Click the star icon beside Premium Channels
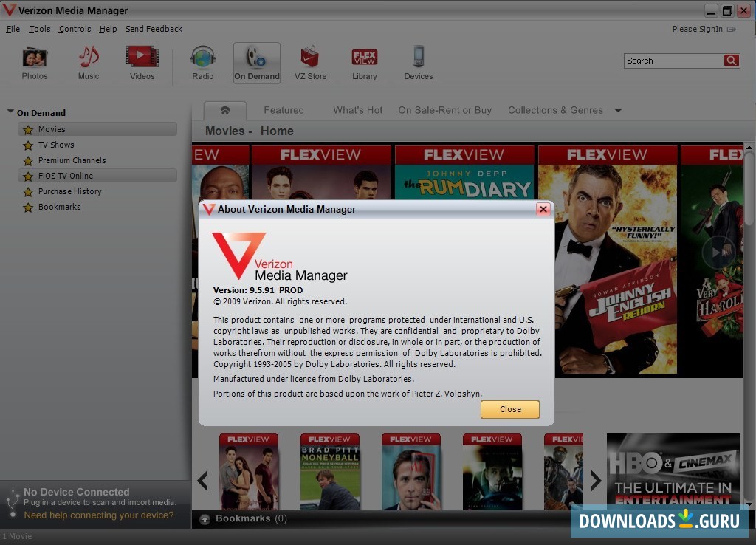This screenshot has height=545, width=756. point(28,160)
